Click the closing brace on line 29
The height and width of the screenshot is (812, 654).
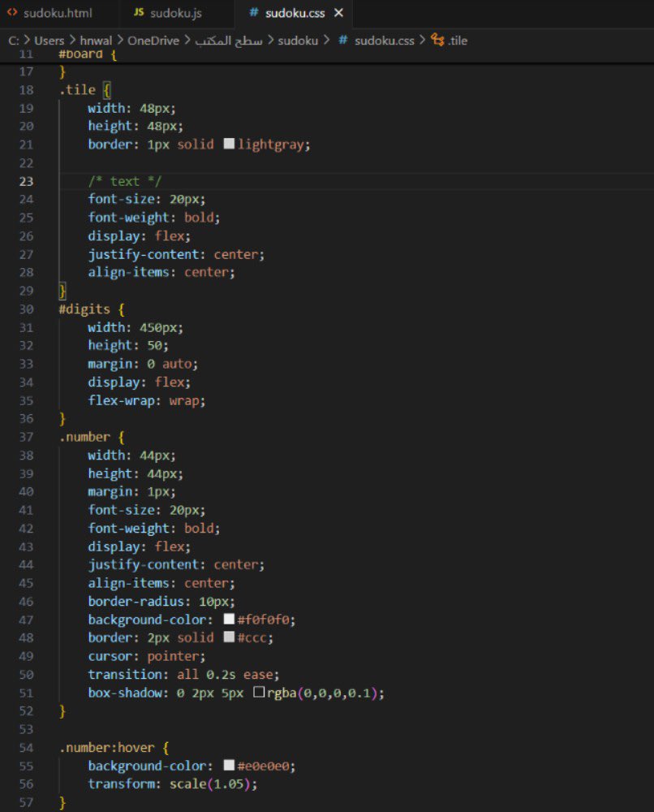click(62, 291)
